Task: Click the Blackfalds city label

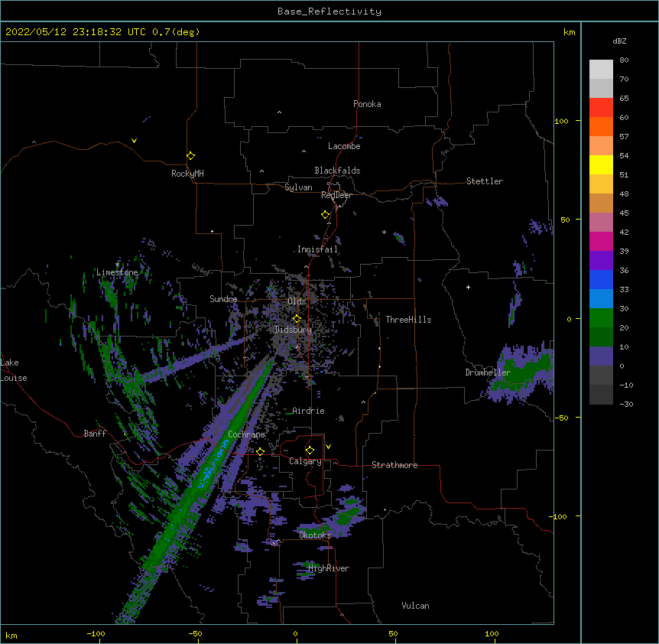Action: coord(337,171)
